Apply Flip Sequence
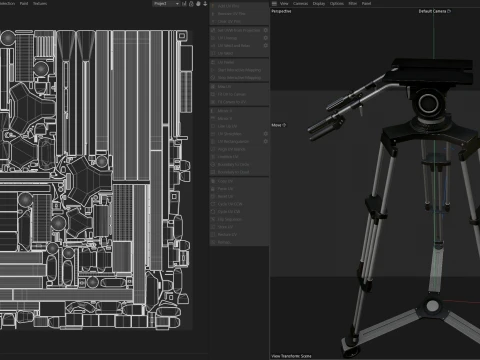 click(x=239, y=219)
